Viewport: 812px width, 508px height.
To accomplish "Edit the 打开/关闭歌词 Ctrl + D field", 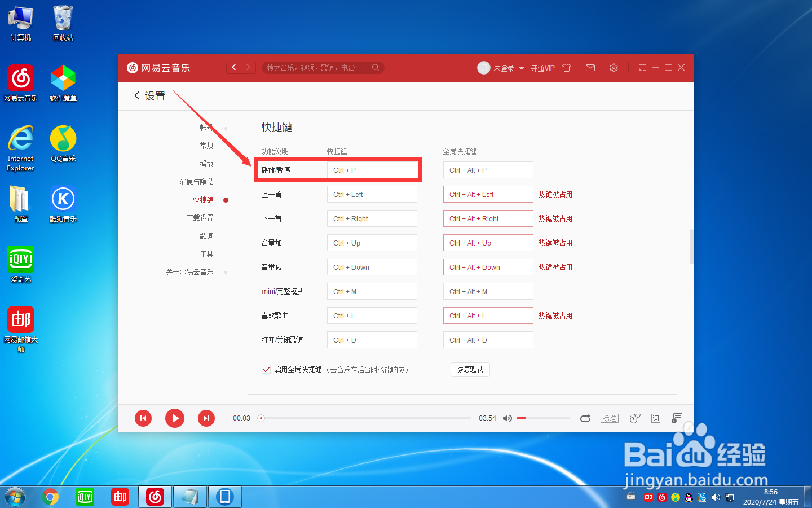I will 372,340.
